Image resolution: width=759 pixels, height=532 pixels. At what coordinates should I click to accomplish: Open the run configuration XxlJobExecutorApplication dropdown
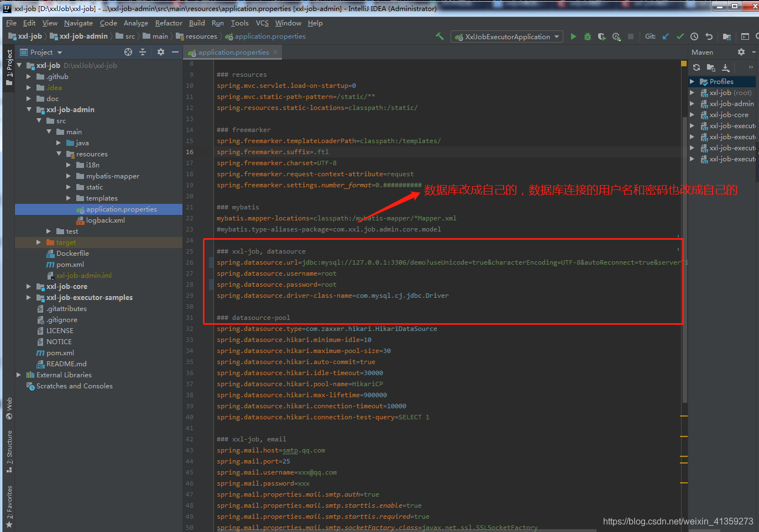[x=507, y=36]
